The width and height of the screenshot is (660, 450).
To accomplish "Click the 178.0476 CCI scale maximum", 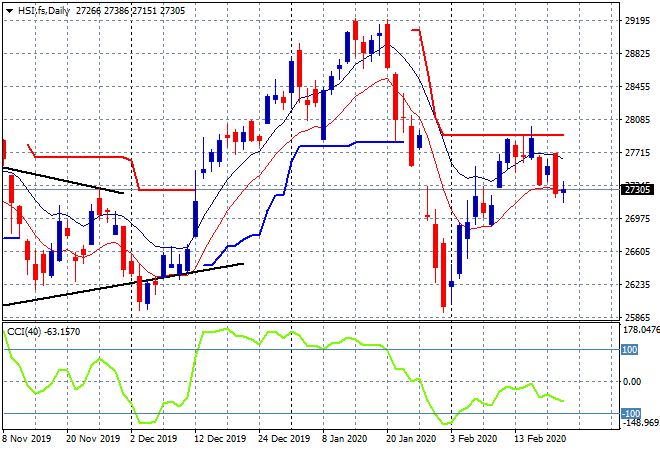I will [x=641, y=330].
